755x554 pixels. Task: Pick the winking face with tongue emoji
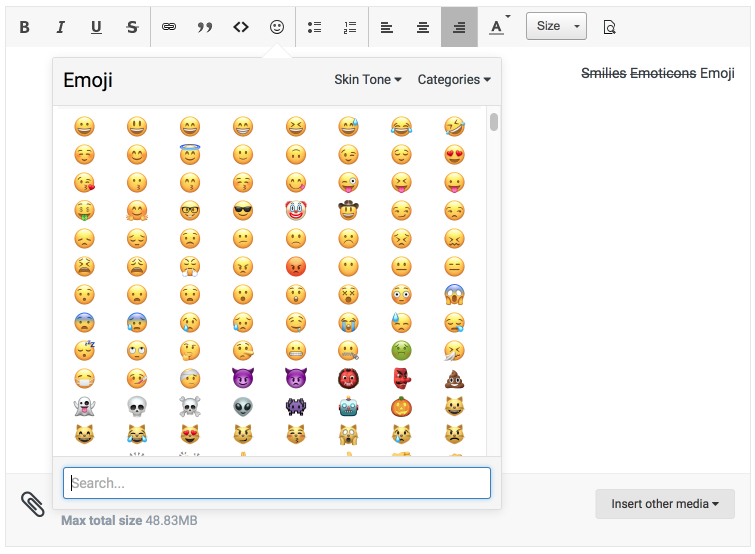click(348, 182)
